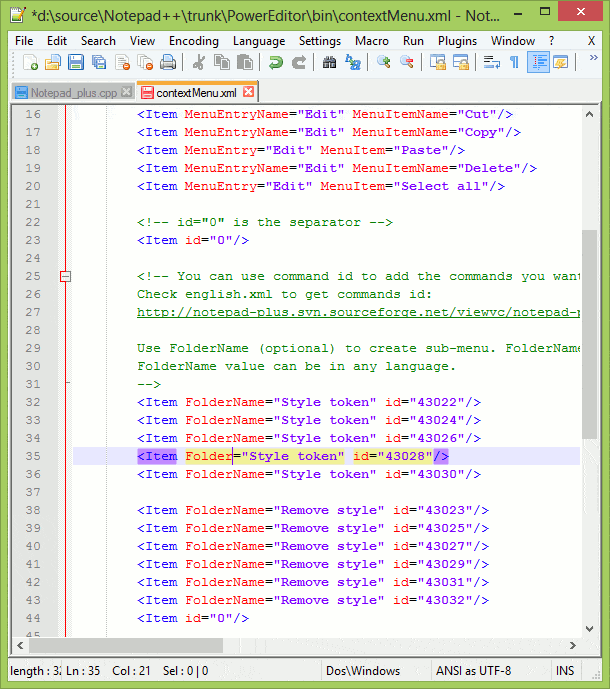The height and width of the screenshot is (689, 610).
Task: Close current document via toolbar Close icon
Action: pos(122,62)
